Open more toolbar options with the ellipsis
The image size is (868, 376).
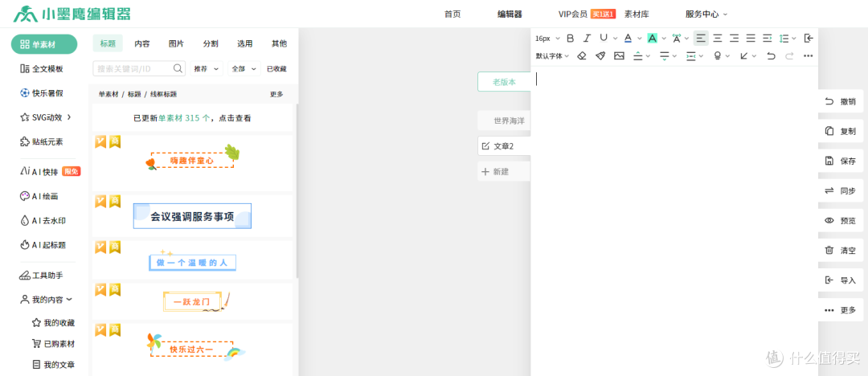pyautogui.click(x=809, y=56)
